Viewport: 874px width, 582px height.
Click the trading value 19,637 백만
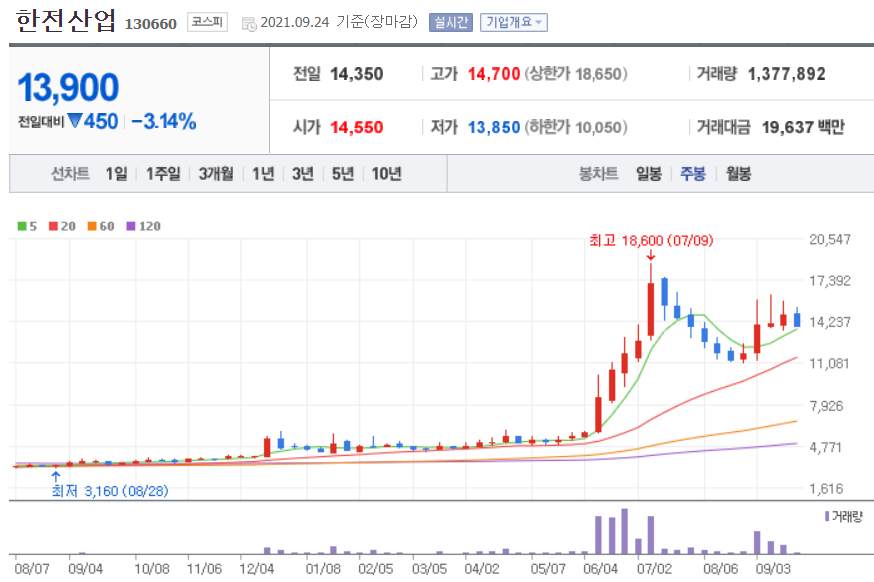pos(803,127)
